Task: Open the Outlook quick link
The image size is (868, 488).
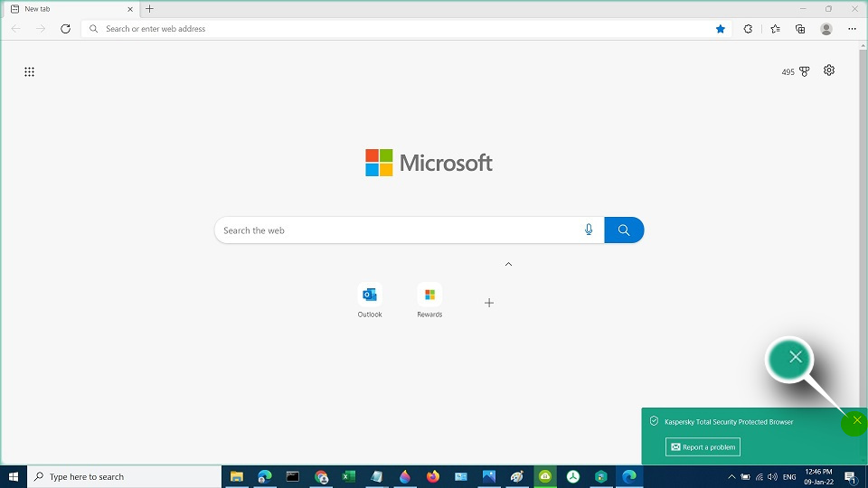Action: (x=370, y=300)
